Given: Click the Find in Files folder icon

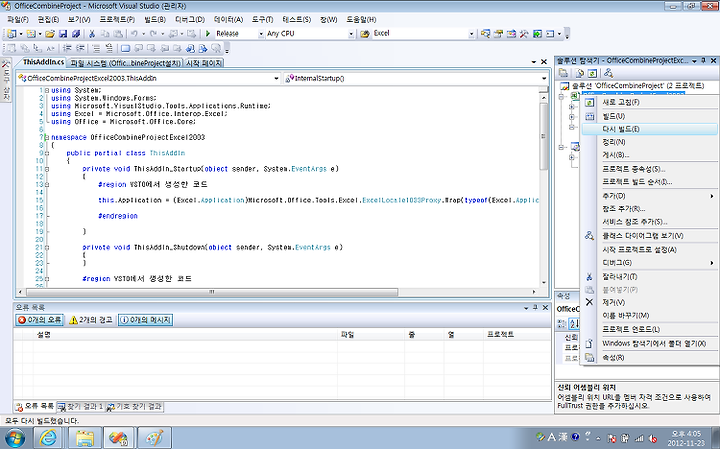Looking at the screenshot, I should coord(365,34).
